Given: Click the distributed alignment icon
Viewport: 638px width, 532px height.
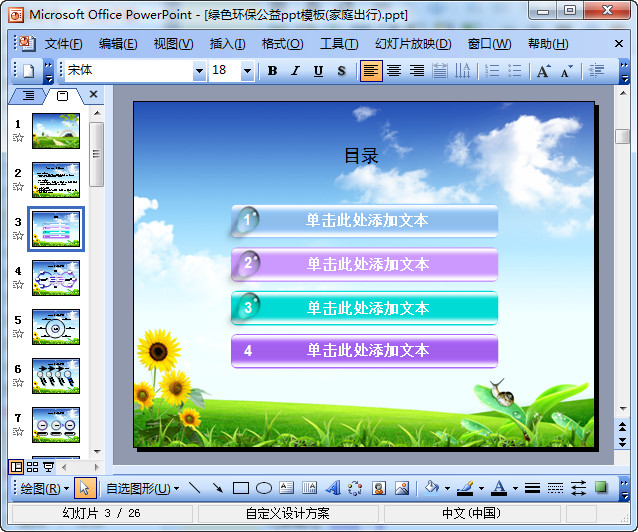Looking at the screenshot, I should [439, 71].
